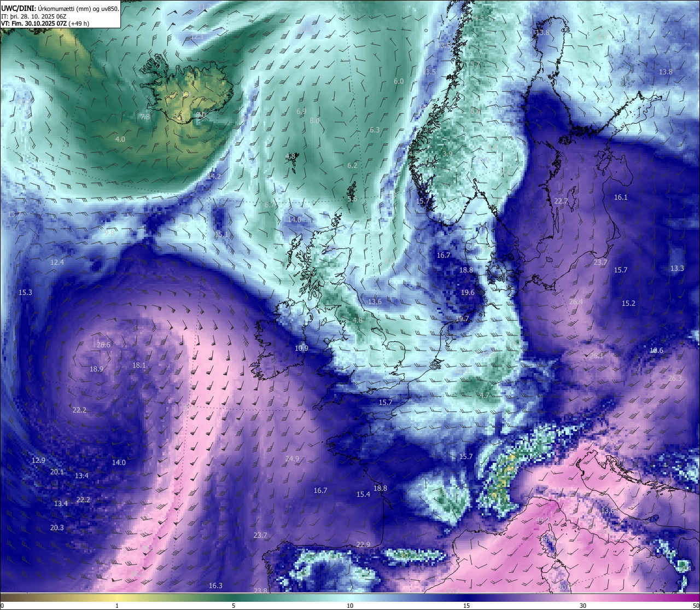Click the 26.1 map value
Viewport: 700px width, 610px height.
click(597, 356)
